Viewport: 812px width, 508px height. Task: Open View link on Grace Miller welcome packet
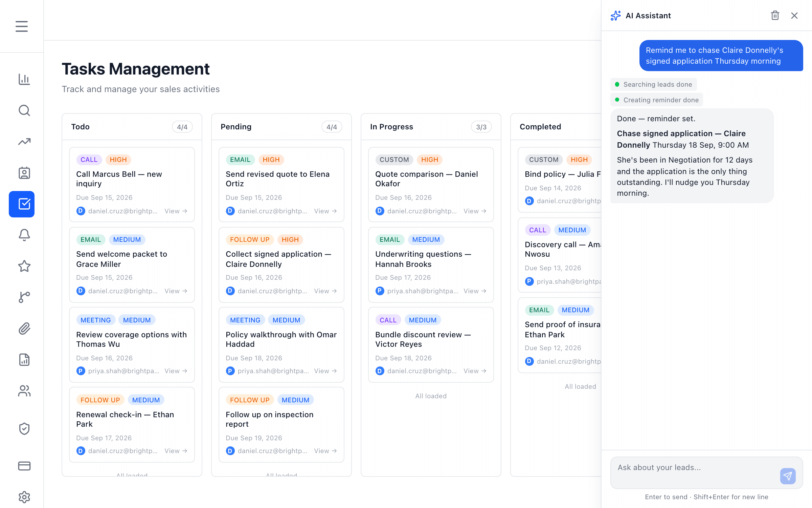point(176,291)
